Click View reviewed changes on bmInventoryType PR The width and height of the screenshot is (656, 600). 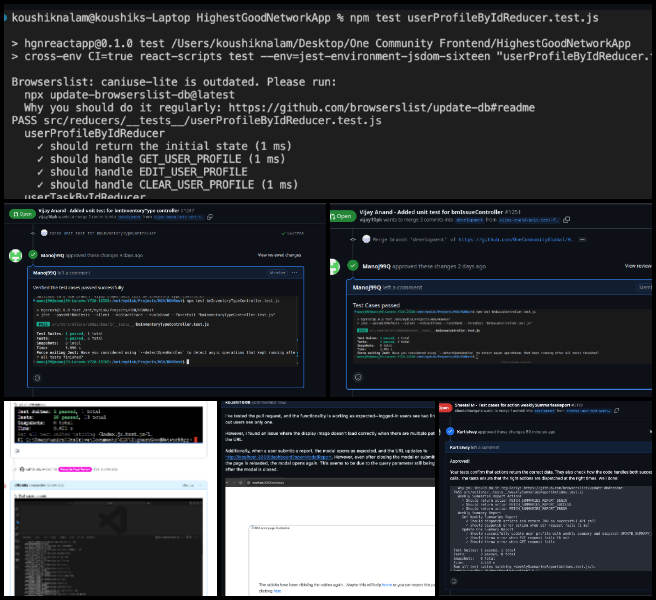[x=279, y=255]
